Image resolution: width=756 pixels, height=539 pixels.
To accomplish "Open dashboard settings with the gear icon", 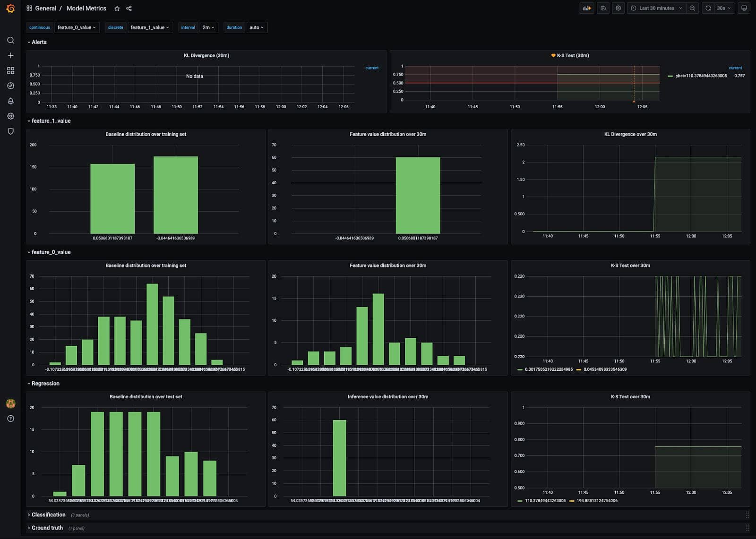I will 618,8.
